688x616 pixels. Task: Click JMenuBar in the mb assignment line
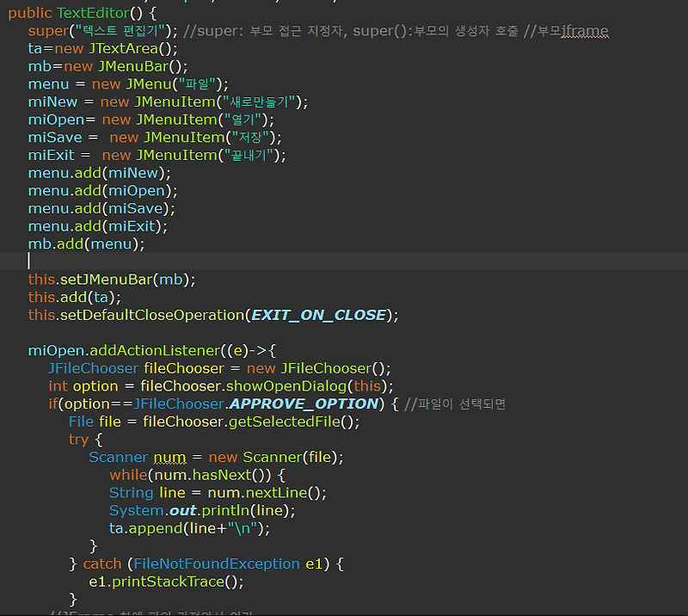(x=133, y=66)
